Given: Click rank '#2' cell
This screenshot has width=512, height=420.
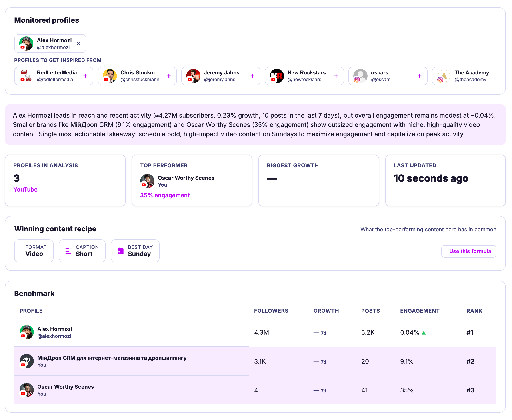Looking at the screenshot, I should tap(470, 361).
